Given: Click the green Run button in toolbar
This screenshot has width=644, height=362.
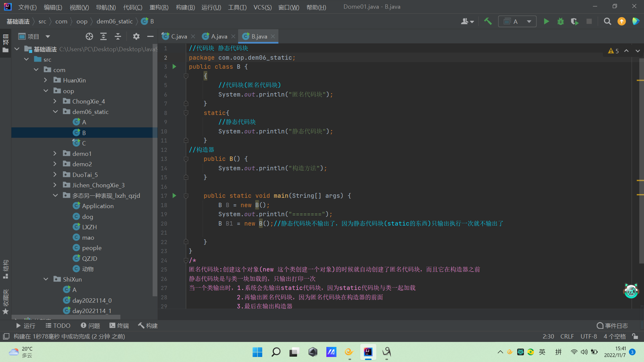Looking at the screenshot, I should [546, 21].
